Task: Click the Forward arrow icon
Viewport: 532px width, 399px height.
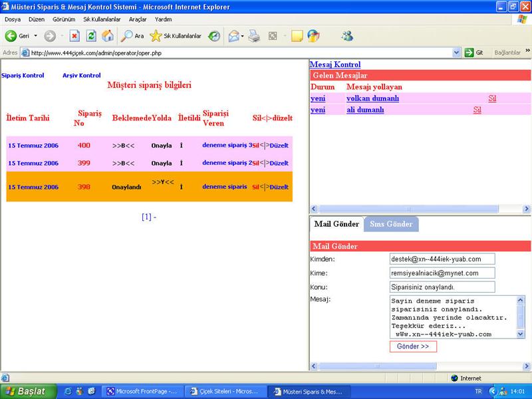Action: click(50, 36)
